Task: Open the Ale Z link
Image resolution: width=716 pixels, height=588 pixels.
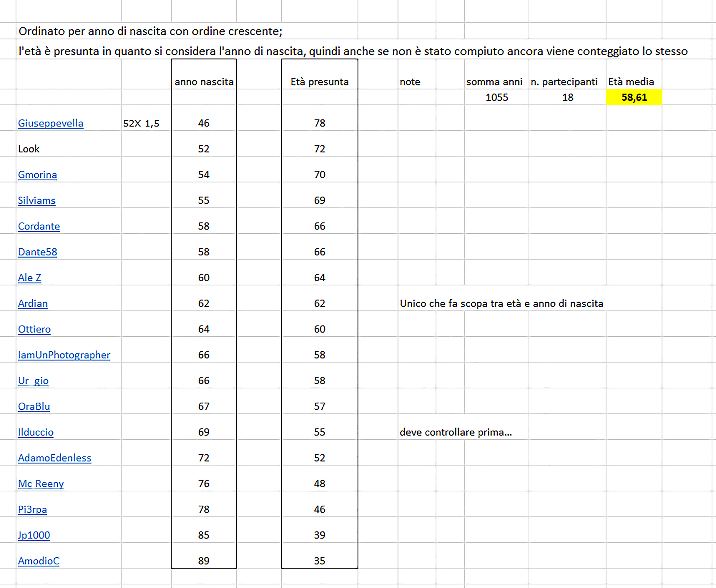Action: point(29,278)
